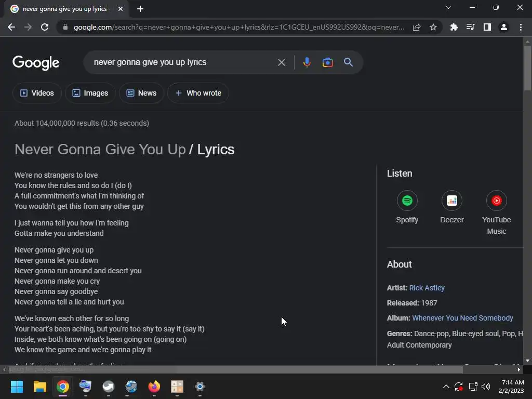Viewport: 532px width, 399px height.
Task: Listen on YouTube Music
Action: (x=496, y=212)
